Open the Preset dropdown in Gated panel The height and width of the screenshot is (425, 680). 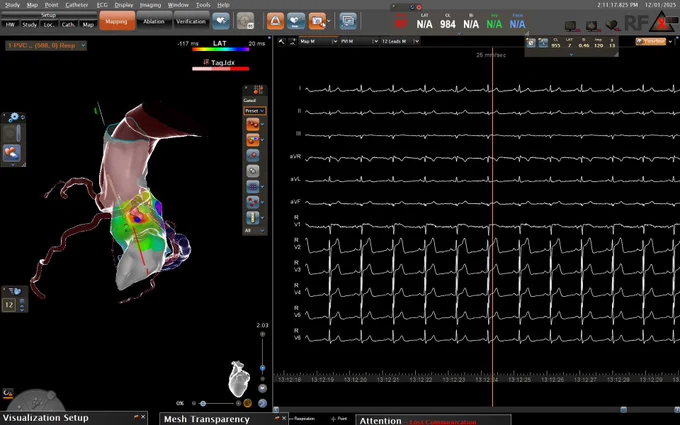255,111
